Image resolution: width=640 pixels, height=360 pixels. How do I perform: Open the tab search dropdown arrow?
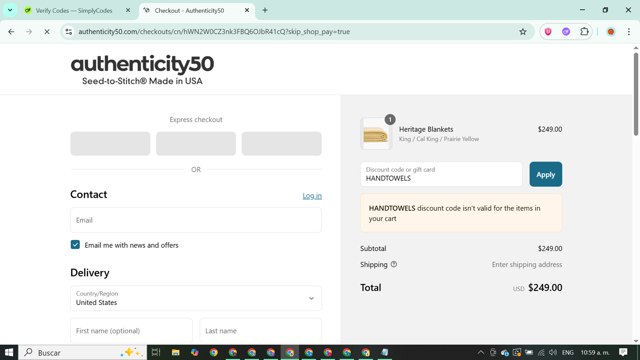point(10,10)
